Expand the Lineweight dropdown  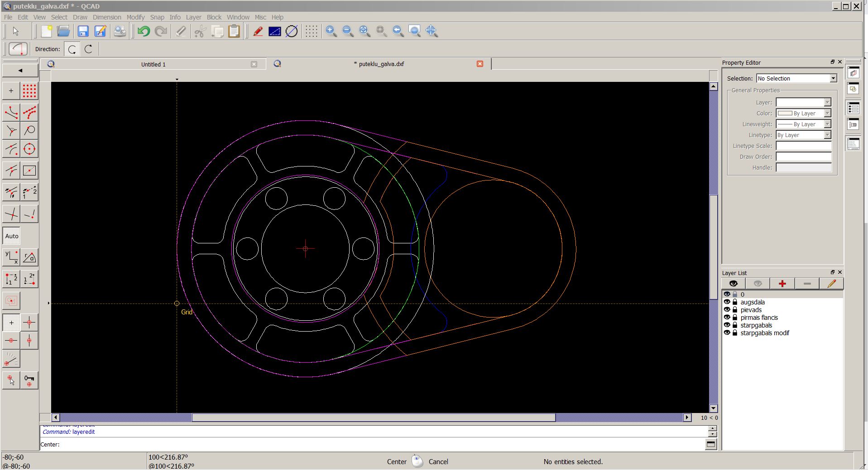pyautogui.click(x=827, y=124)
